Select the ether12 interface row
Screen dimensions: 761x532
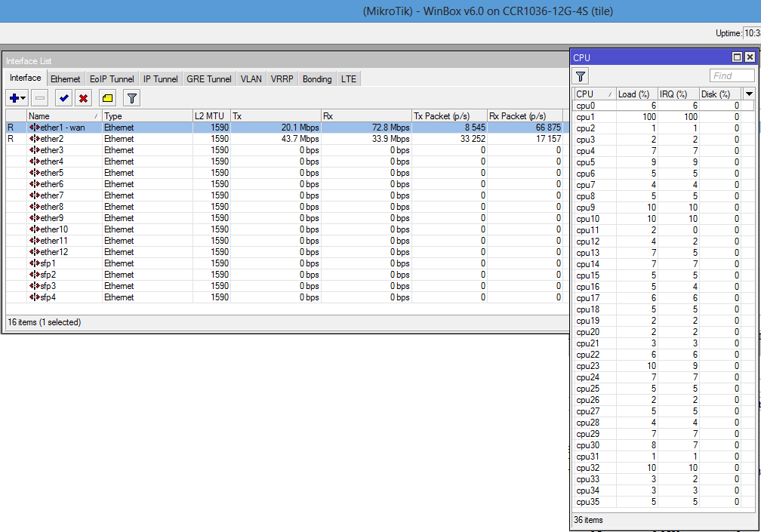(x=286, y=252)
